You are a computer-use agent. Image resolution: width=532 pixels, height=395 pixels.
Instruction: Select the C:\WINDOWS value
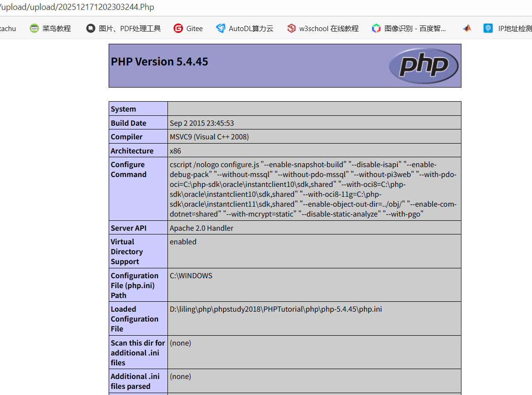click(191, 275)
